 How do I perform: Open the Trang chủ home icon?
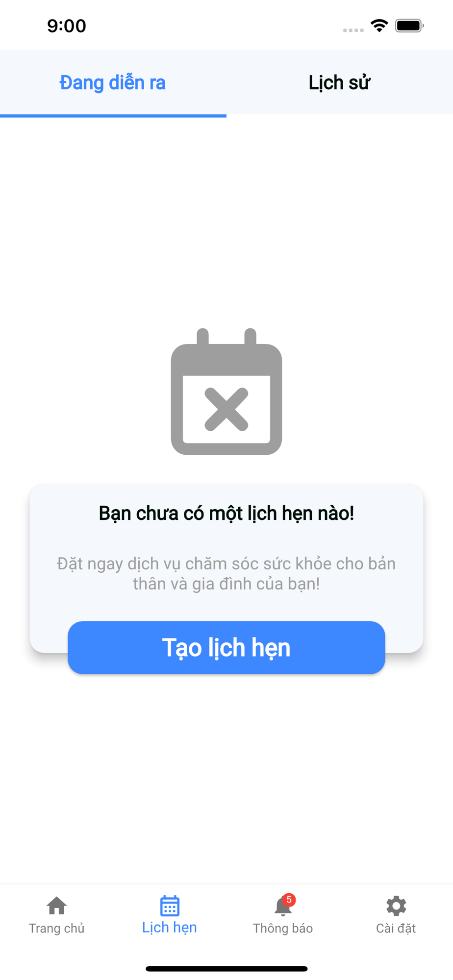(56, 906)
